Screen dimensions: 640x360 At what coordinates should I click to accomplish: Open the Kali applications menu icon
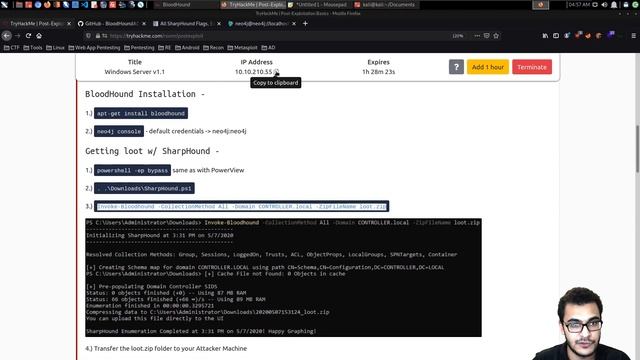pyautogui.click(x=4, y=5)
